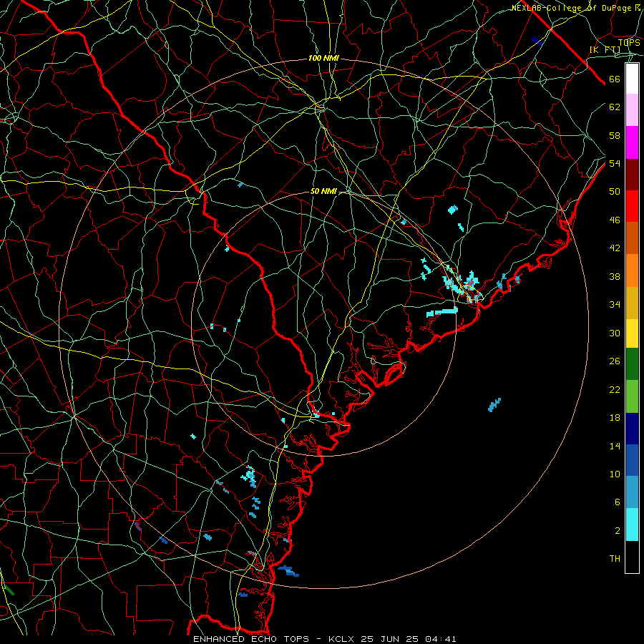
Task: Click the '62' legend value
Action: (x=615, y=107)
